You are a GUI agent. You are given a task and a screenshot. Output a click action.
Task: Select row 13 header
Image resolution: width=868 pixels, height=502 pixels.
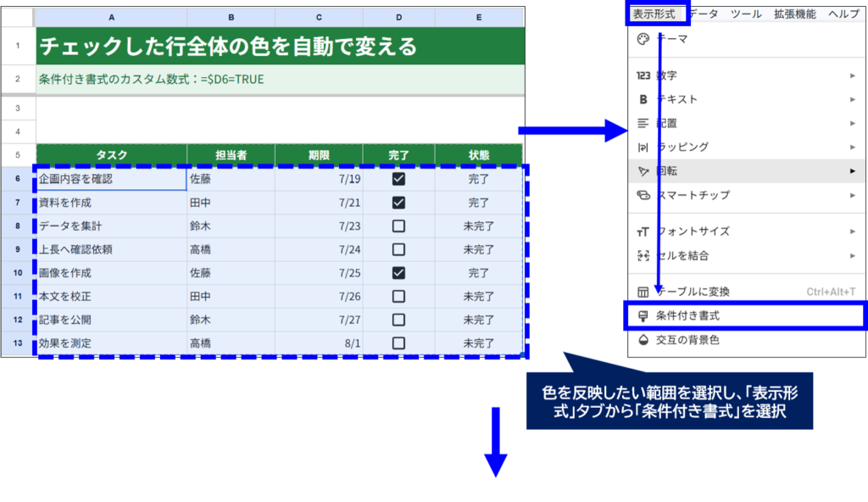[18, 343]
